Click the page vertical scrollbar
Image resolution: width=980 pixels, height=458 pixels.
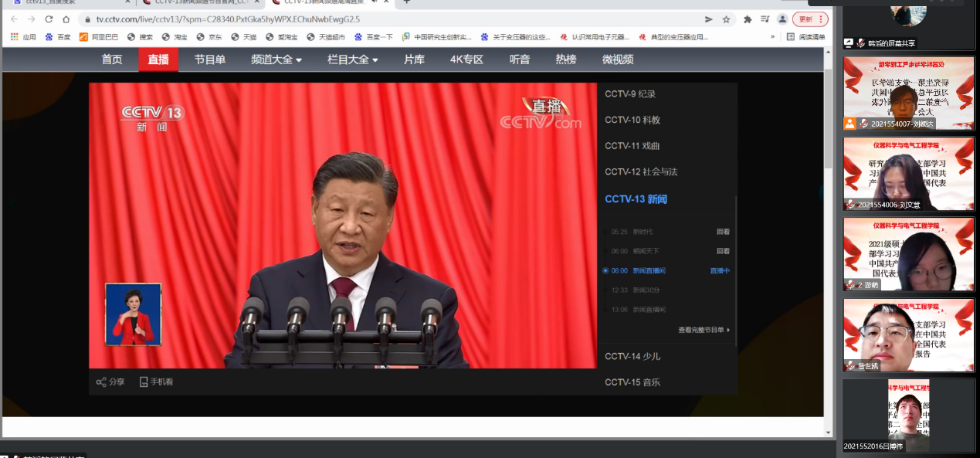click(x=829, y=232)
